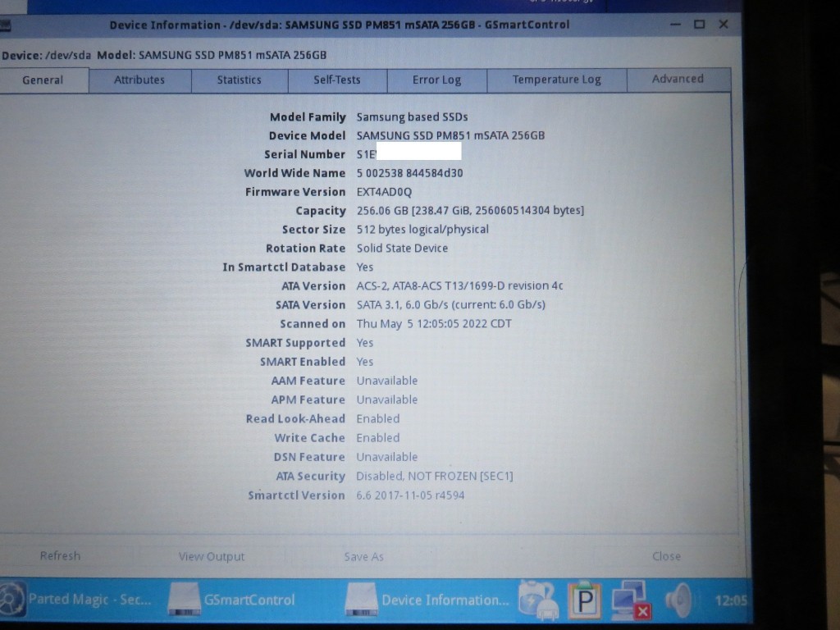
Task: Click SATA Version value SATA 3.1, 6.0 Gb/s
Action: [402, 305]
